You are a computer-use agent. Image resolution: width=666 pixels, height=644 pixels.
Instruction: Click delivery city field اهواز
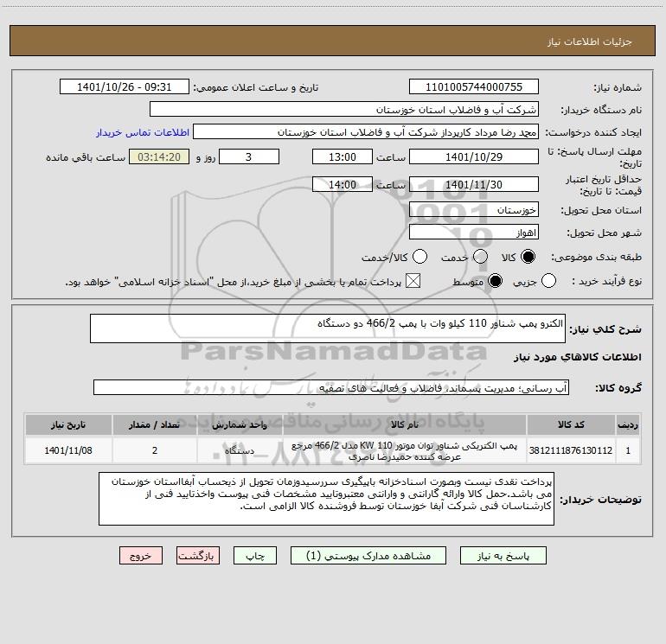click(x=474, y=233)
